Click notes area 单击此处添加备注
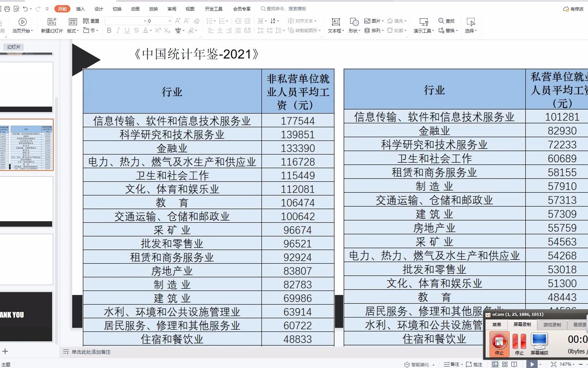 (91, 352)
